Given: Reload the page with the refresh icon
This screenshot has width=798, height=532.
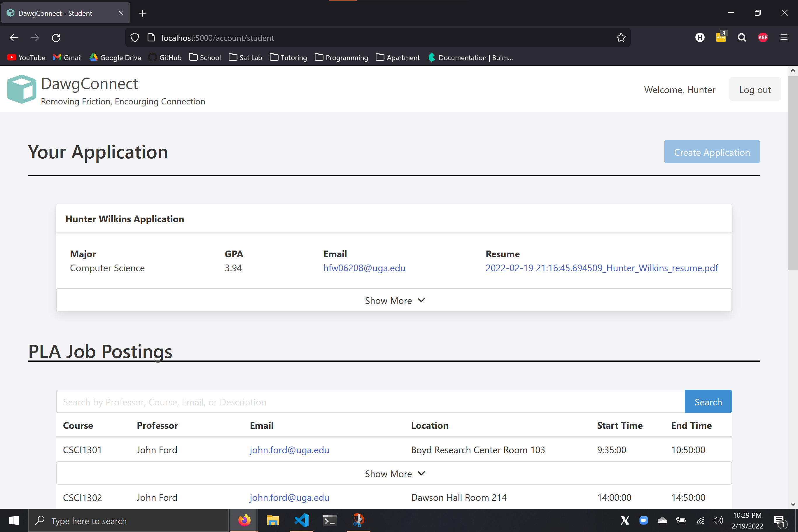Looking at the screenshot, I should 56,38.
